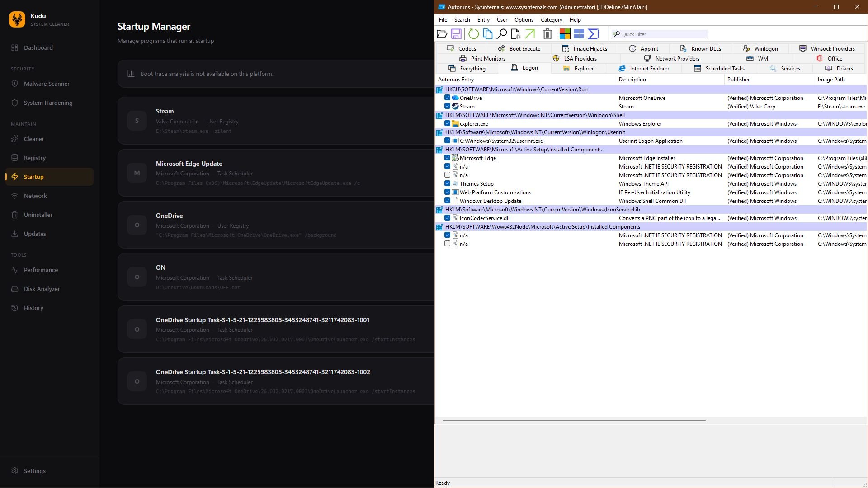Screen dimensions: 868x488
Task: Toggle the Hide Microsoft Entries colored logo icon
Action: [565, 34]
